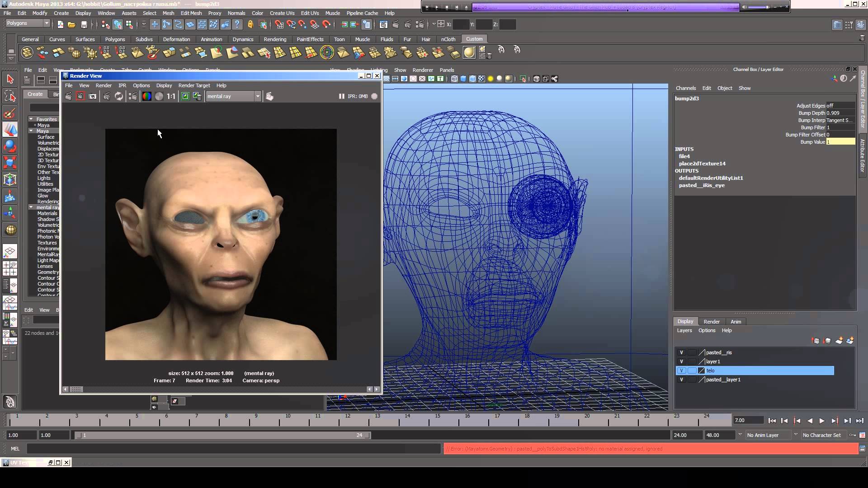The width and height of the screenshot is (868, 488).
Task: Open the Render Target menu
Action: [x=194, y=85]
